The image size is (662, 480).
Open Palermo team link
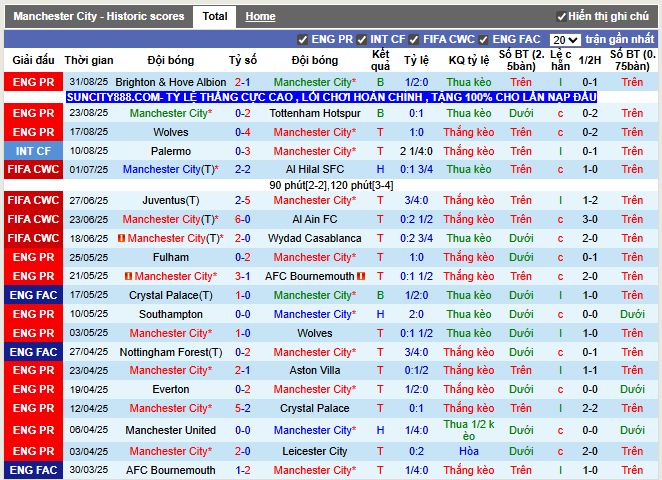pyautogui.click(x=171, y=151)
